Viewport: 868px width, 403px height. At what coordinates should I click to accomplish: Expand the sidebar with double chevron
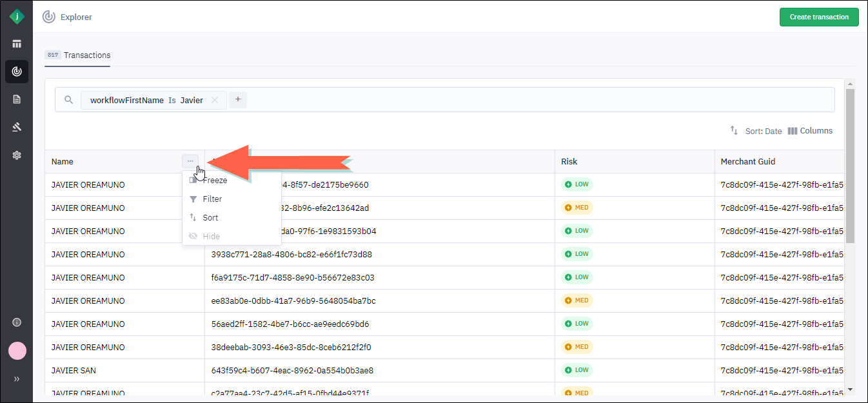click(x=17, y=379)
